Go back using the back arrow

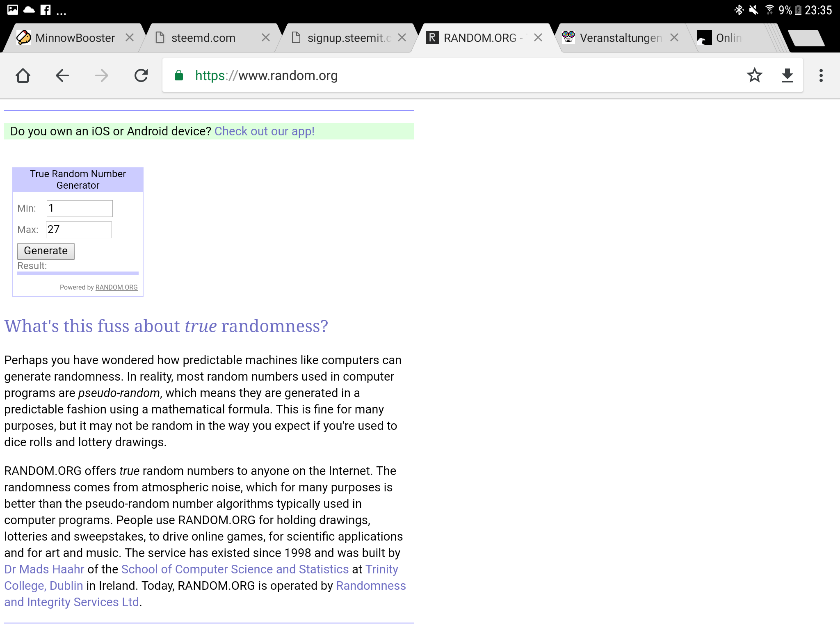pyautogui.click(x=62, y=75)
